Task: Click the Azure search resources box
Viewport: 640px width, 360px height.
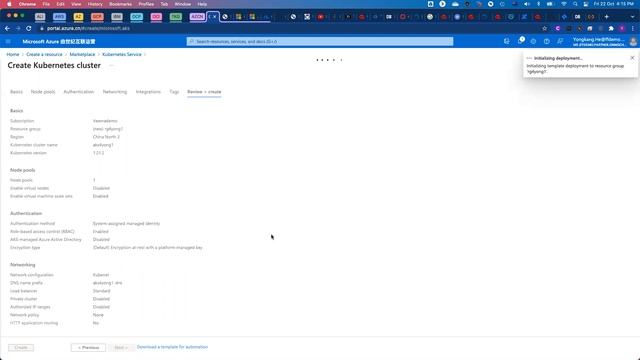Action: (x=320, y=41)
